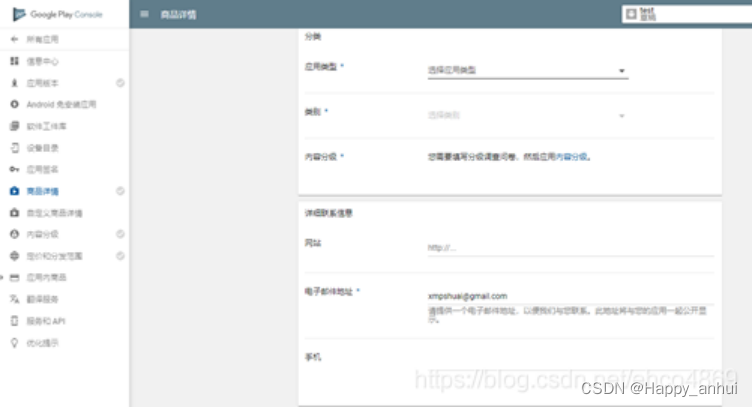Open the test app selector box
The height and width of the screenshot is (407, 752).
[687, 14]
